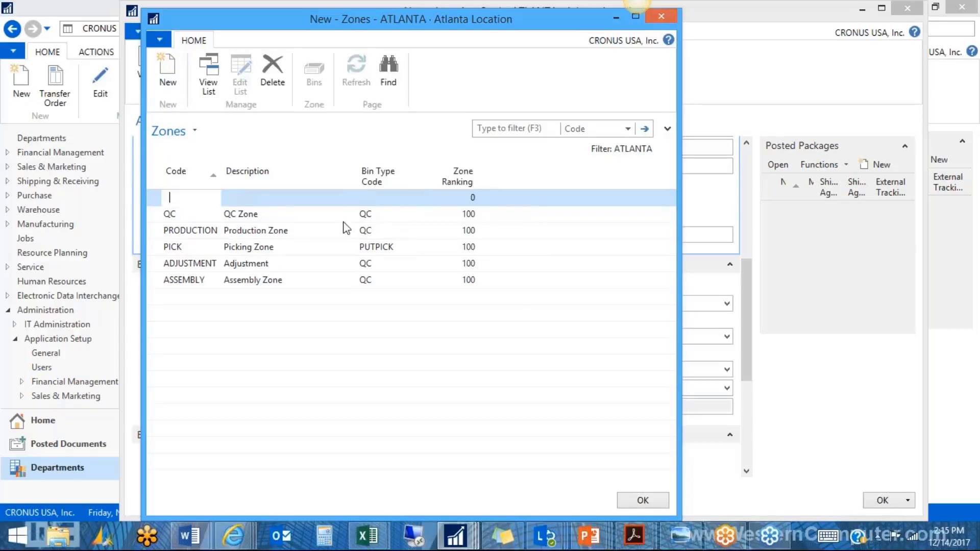
Task: Expand the Warehouse tree node
Action: coord(7,210)
